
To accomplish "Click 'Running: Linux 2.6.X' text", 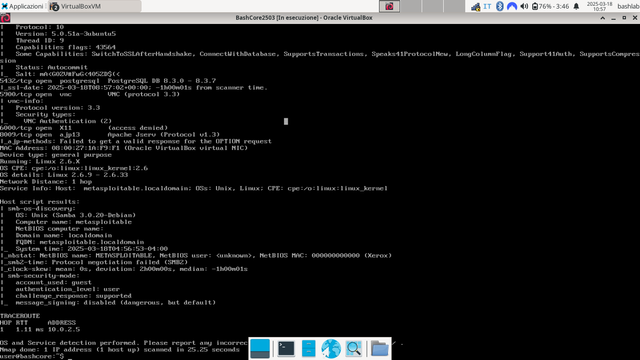I will click(x=40, y=161).
